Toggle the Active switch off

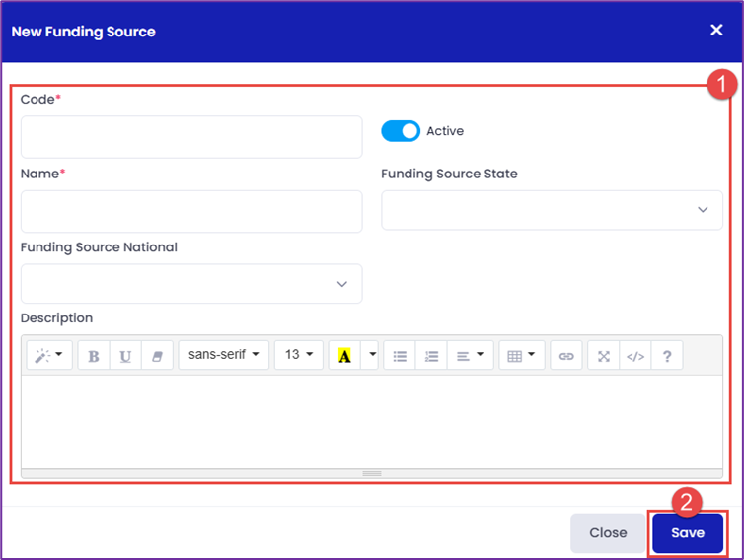pyautogui.click(x=401, y=131)
